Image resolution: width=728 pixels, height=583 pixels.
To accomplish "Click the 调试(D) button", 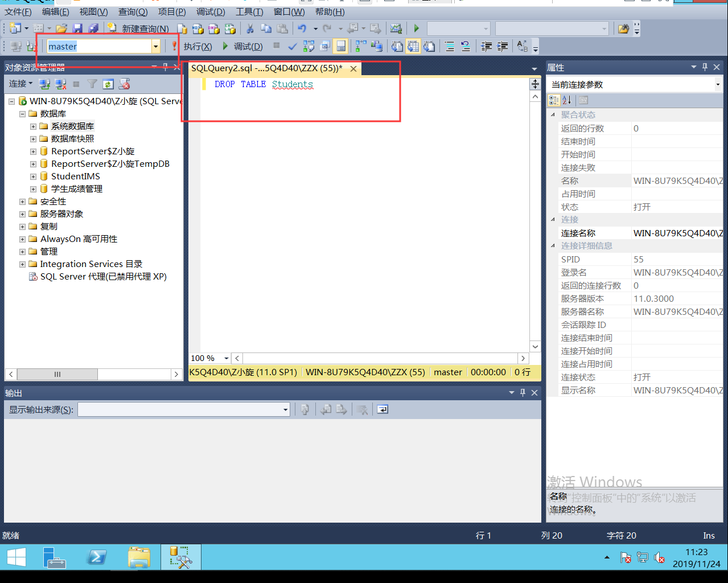I will tap(242, 46).
